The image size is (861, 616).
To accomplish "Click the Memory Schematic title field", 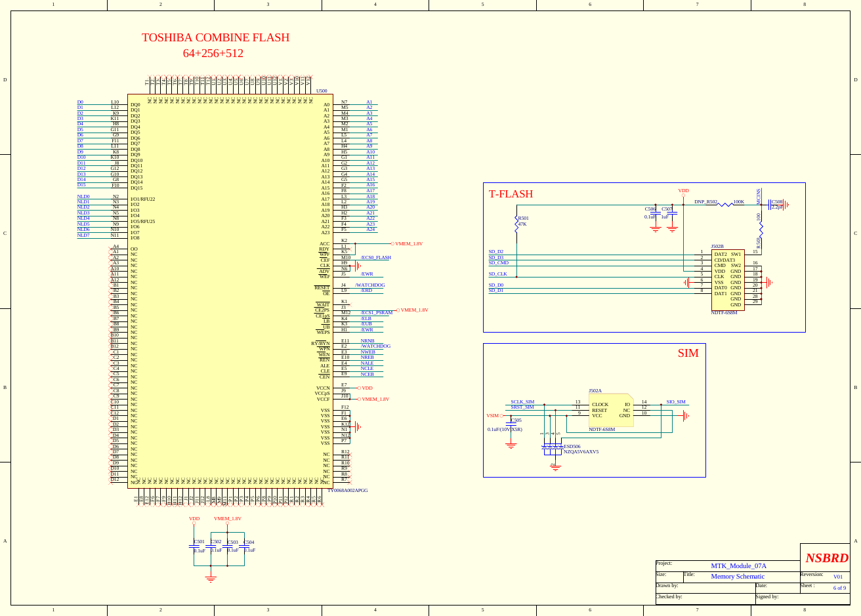I will (737, 577).
